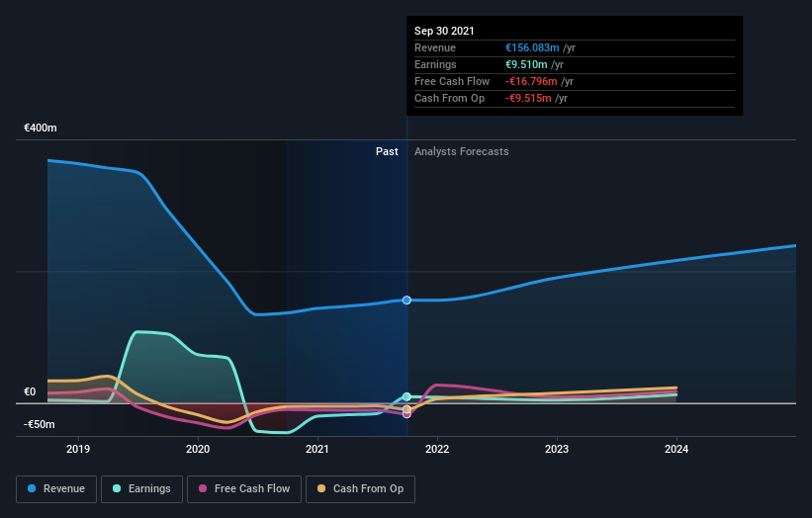Select the Free Cash Flow data point marker
This screenshot has width=812, height=518.
click(406, 414)
